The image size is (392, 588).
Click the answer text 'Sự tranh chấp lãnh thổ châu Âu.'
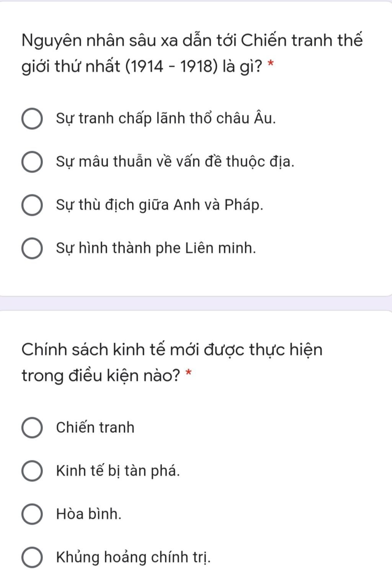click(x=166, y=119)
